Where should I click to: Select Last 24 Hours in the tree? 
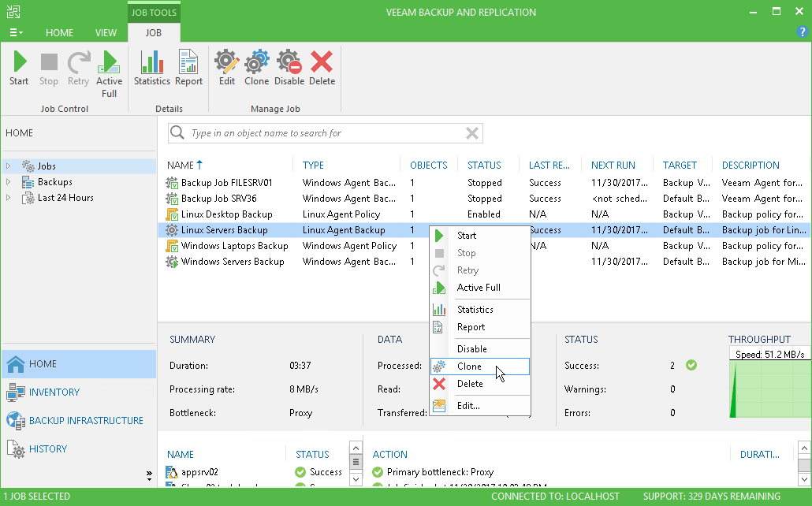[x=65, y=197]
